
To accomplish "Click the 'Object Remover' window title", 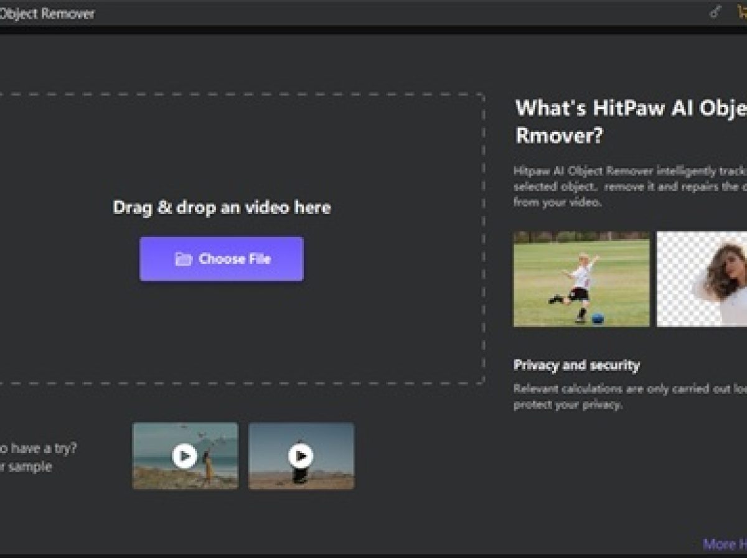I will coord(47,13).
